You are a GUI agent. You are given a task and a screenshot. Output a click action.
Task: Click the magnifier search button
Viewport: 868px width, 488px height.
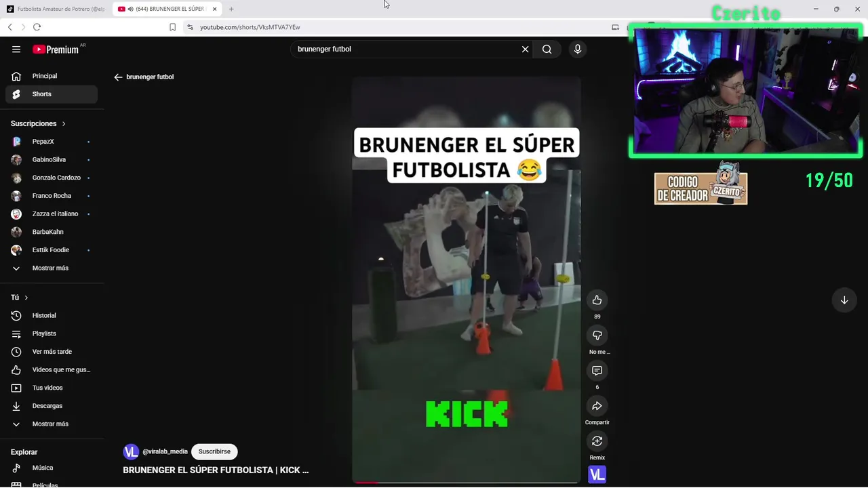(x=547, y=49)
